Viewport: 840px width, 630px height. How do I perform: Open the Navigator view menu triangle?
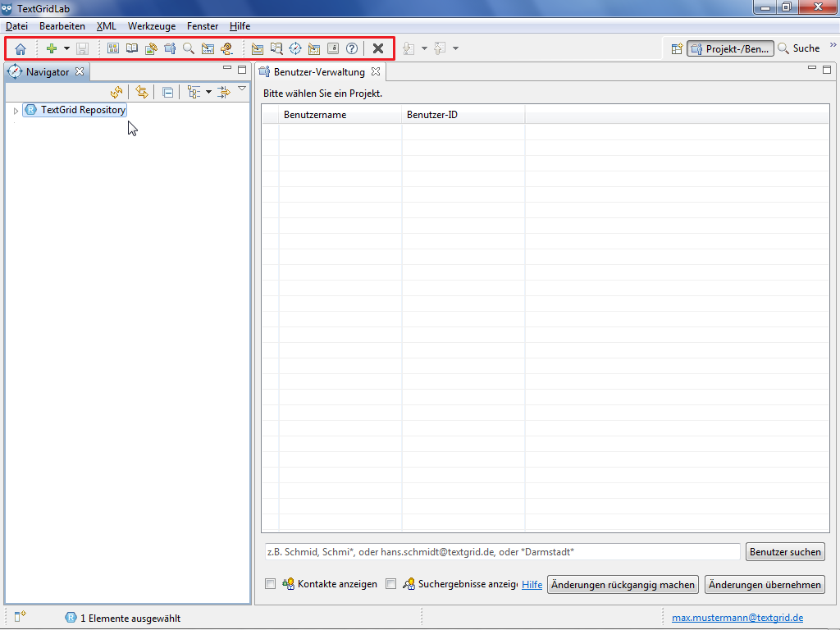click(242, 89)
